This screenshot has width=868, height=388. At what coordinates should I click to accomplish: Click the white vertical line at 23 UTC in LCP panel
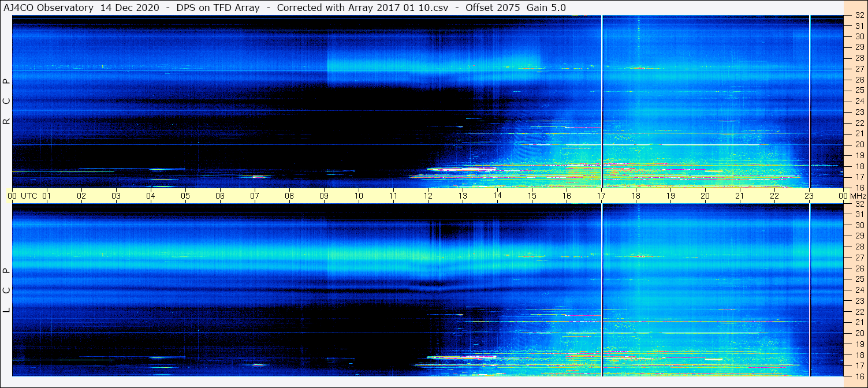coord(810,290)
